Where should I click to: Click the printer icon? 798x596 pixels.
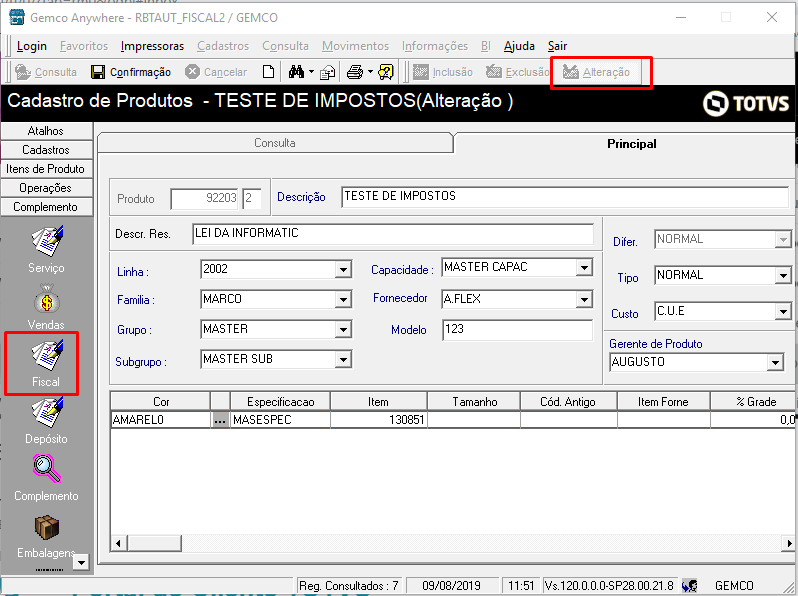pyautogui.click(x=355, y=72)
